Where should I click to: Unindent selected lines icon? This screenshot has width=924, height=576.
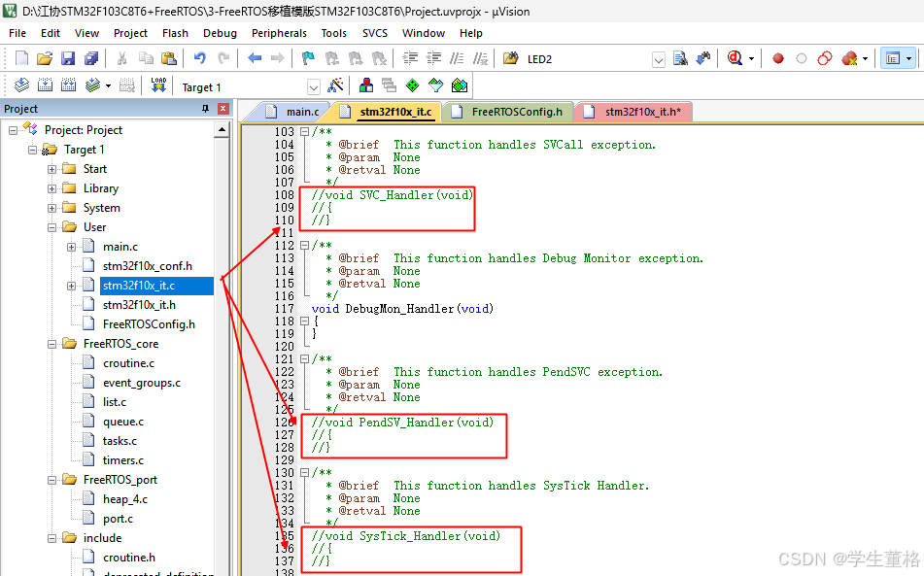[433, 58]
